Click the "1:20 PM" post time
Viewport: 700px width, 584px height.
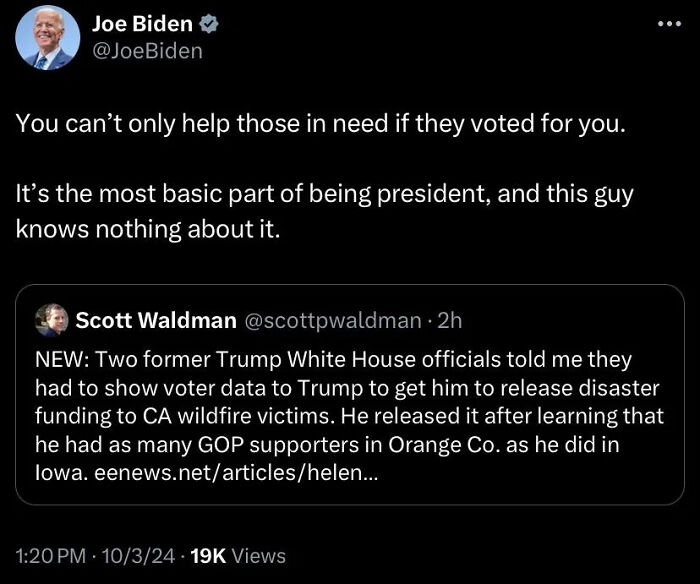[x=51, y=556]
